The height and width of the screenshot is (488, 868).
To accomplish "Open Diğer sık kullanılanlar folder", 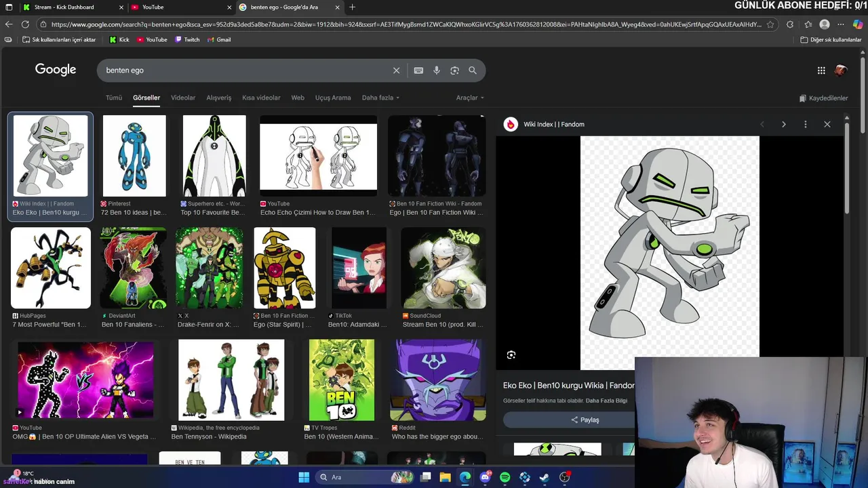I will pos(831,40).
